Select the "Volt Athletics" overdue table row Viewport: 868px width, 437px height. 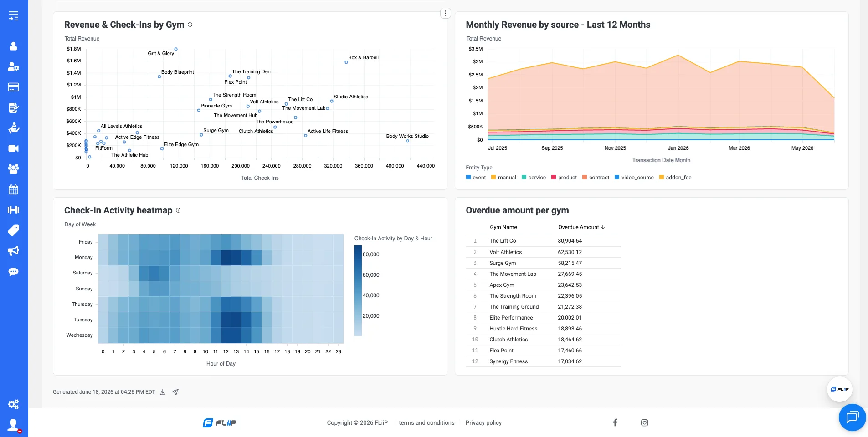pyautogui.click(x=543, y=252)
